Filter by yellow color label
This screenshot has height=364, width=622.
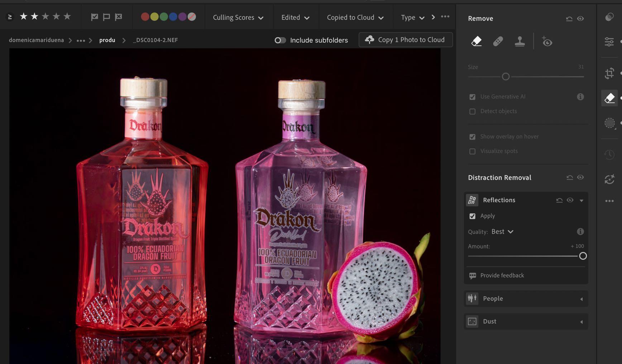pyautogui.click(x=154, y=17)
